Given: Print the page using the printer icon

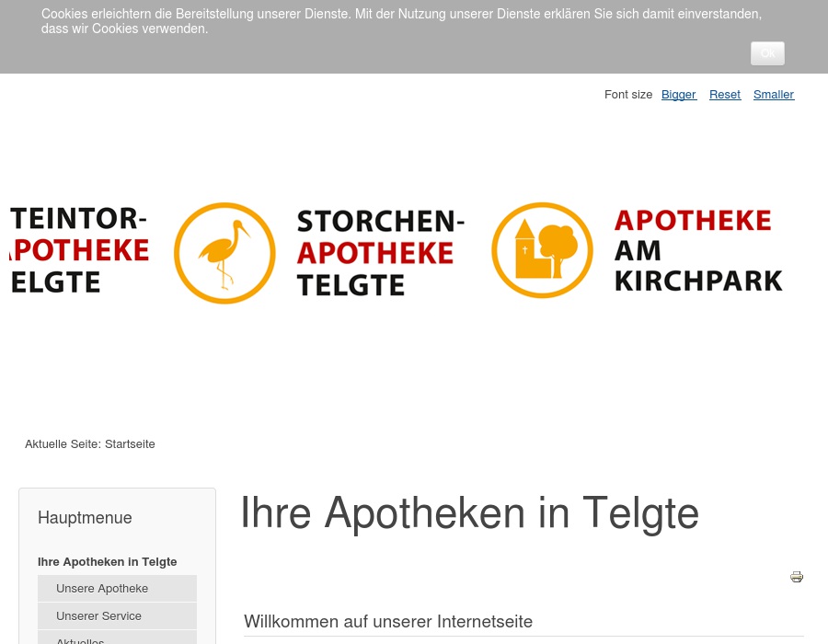Looking at the screenshot, I should pos(797,577).
